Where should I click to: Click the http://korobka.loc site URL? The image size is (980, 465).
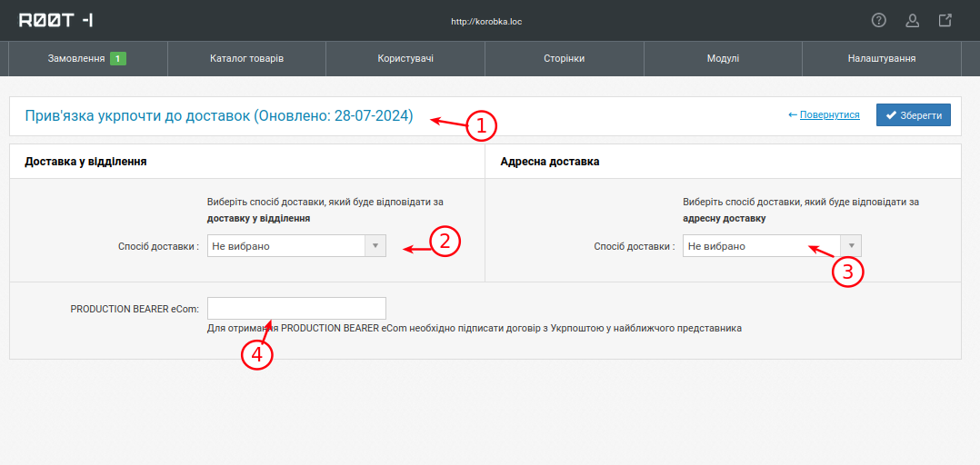tap(487, 21)
